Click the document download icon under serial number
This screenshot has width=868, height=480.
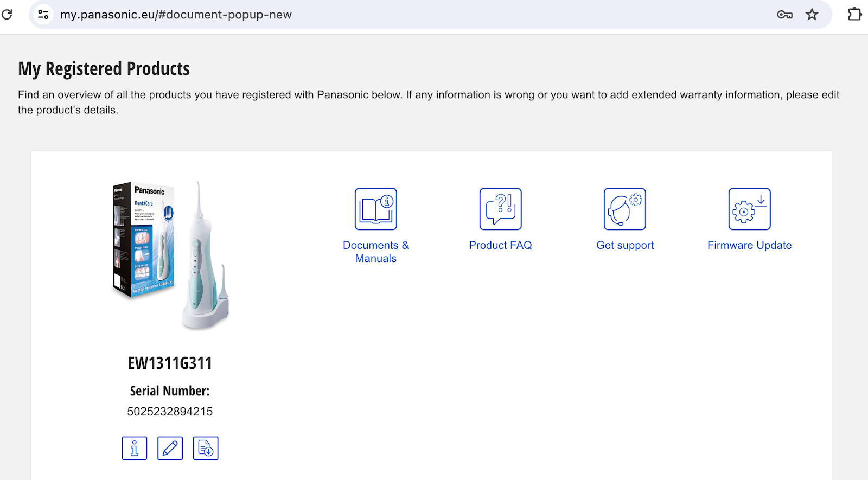pos(206,448)
